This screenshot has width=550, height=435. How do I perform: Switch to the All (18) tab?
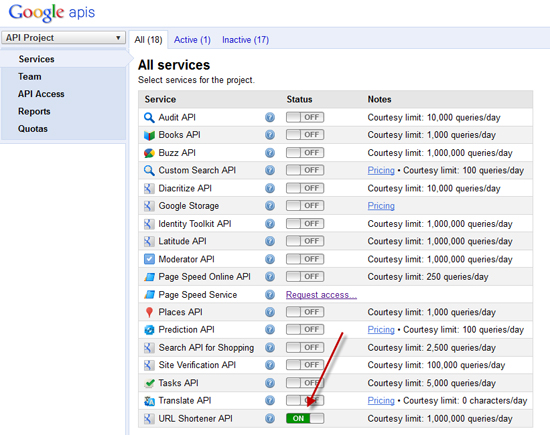tap(148, 40)
